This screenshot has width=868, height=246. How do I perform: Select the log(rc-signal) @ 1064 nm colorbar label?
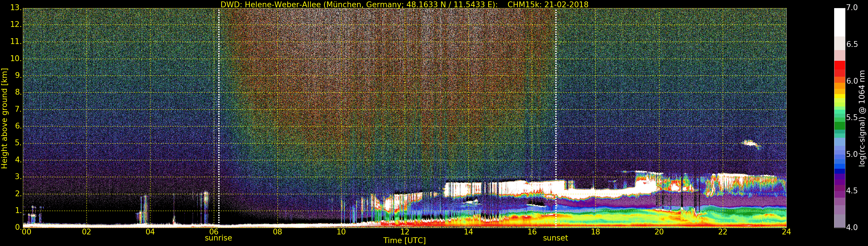[862, 118]
